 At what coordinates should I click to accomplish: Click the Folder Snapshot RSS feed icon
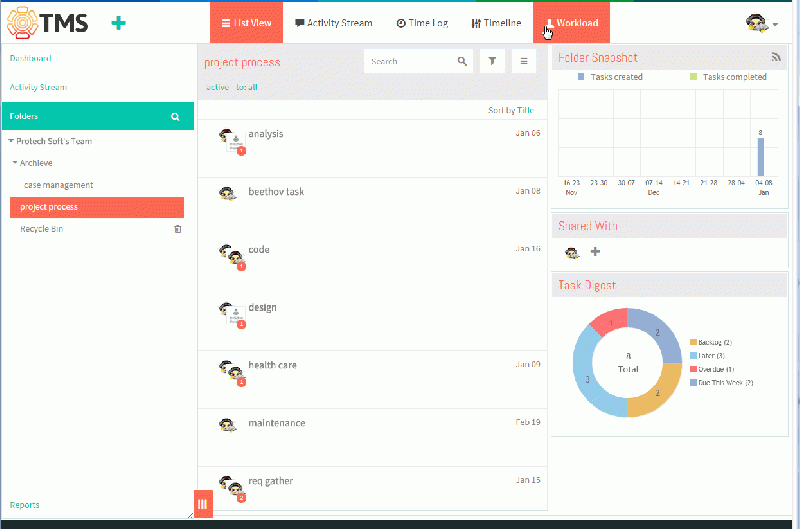pos(776,57)
